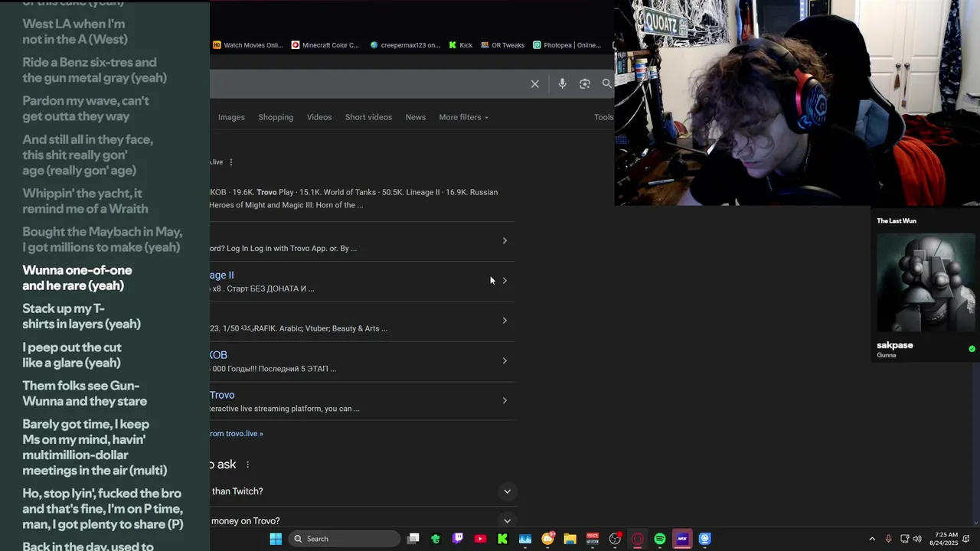
Task: Click the tray microphone-in-use icon
Action: coord(888,539)
